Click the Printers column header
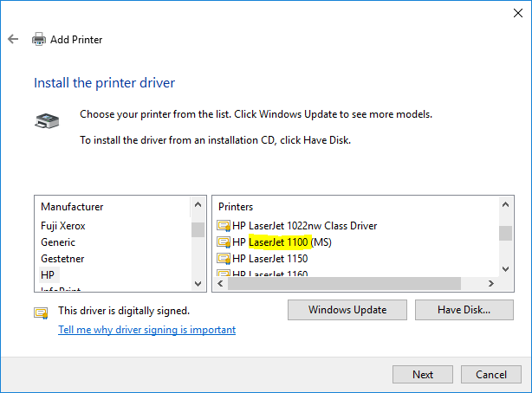This screenshot has width=532, height=393. pyautogui.click(x=236, y=207)
